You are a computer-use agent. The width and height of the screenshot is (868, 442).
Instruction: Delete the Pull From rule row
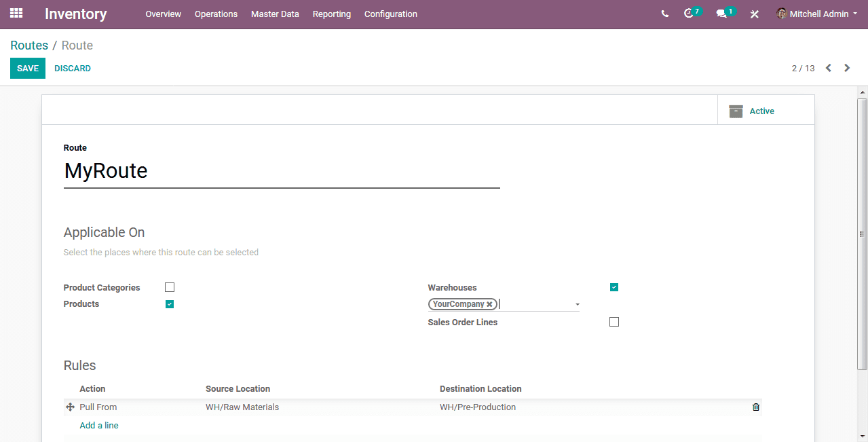pos(756,407)
